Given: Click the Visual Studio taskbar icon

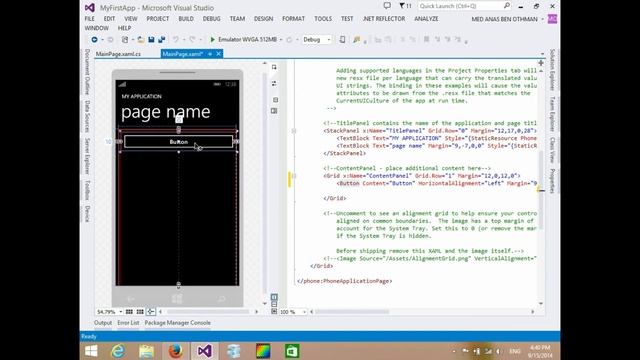Looking at the screenshot, I should 204,351.
